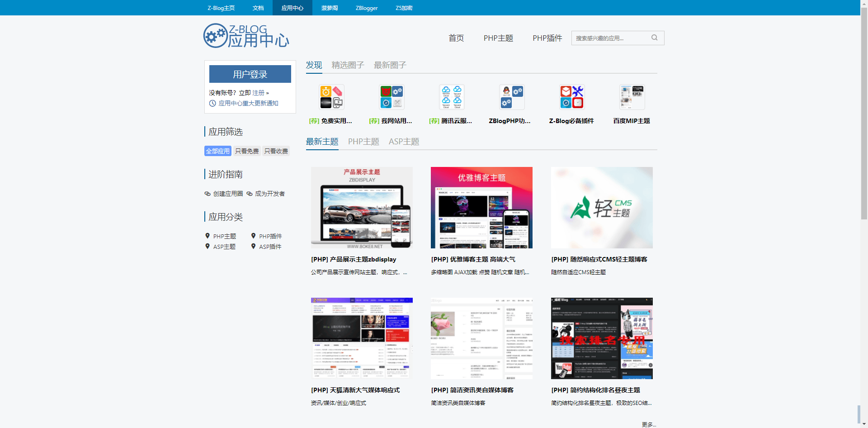Click the 用户登录 button

[250, 74]
